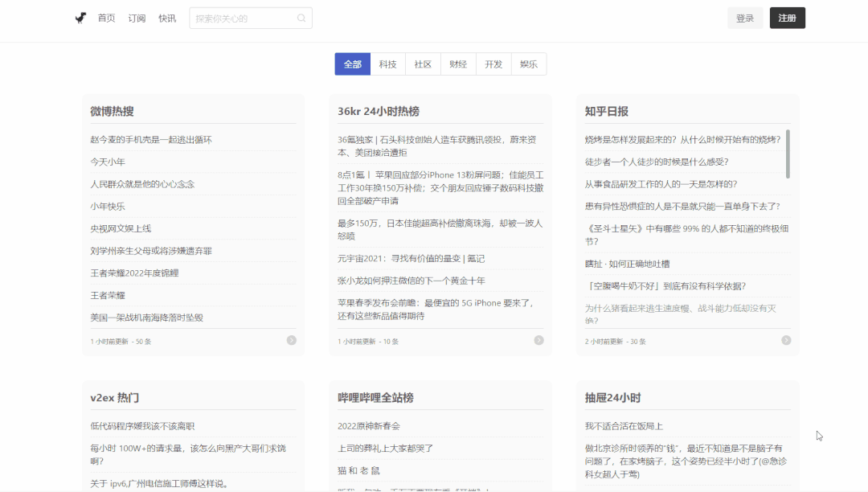This screenshot has width=868, height=492.
Task: Open 瞎扯 · 如何正确地吐槽 item
Action: [627, 264]
